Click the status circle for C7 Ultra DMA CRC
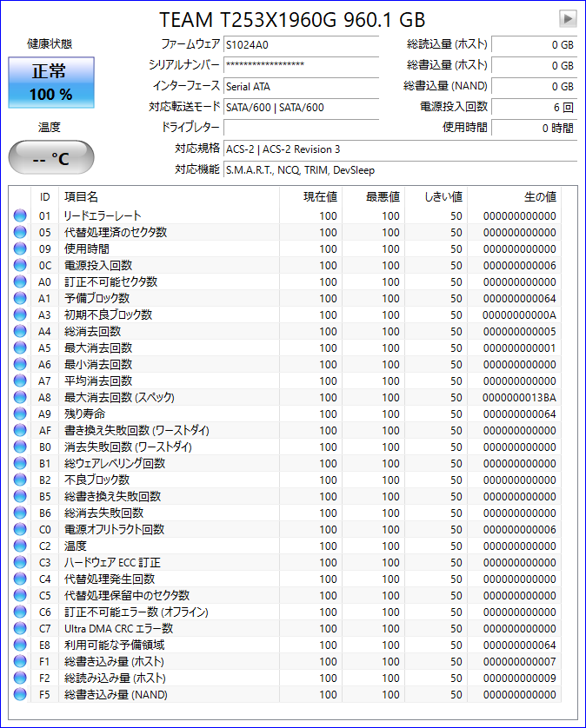 tap(20, 628)
